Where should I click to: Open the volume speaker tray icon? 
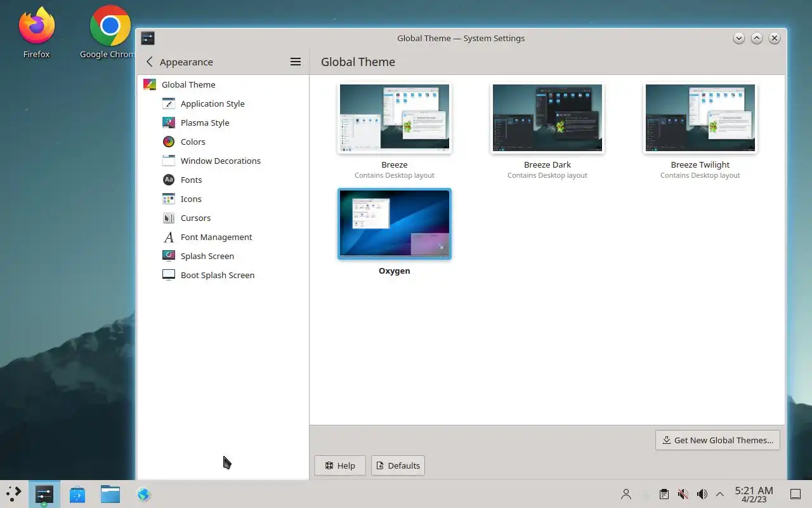click(x=702, y=494)
